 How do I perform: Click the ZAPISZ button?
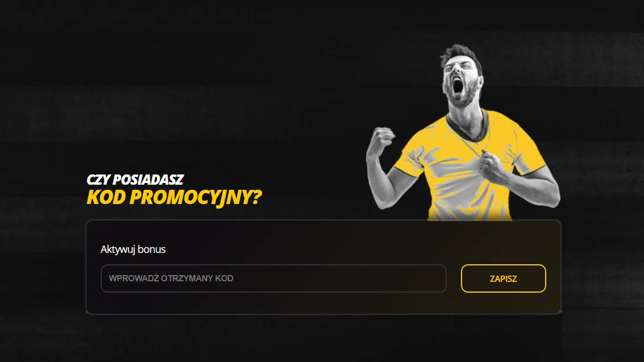coord(503,278)
